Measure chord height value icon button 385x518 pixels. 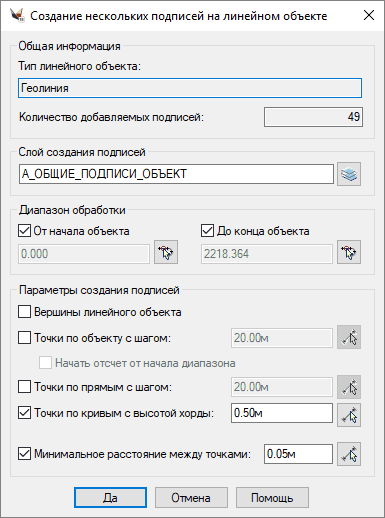tap(349, 415)
